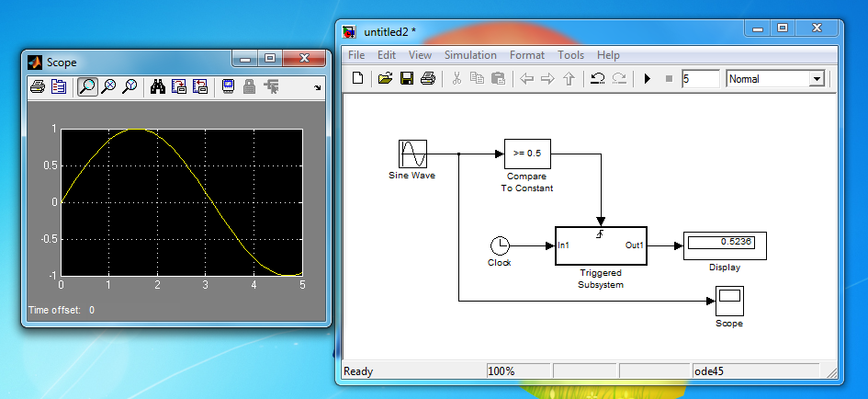
Task: Click the Open model folder icon
Action: (x=386, y=79)
